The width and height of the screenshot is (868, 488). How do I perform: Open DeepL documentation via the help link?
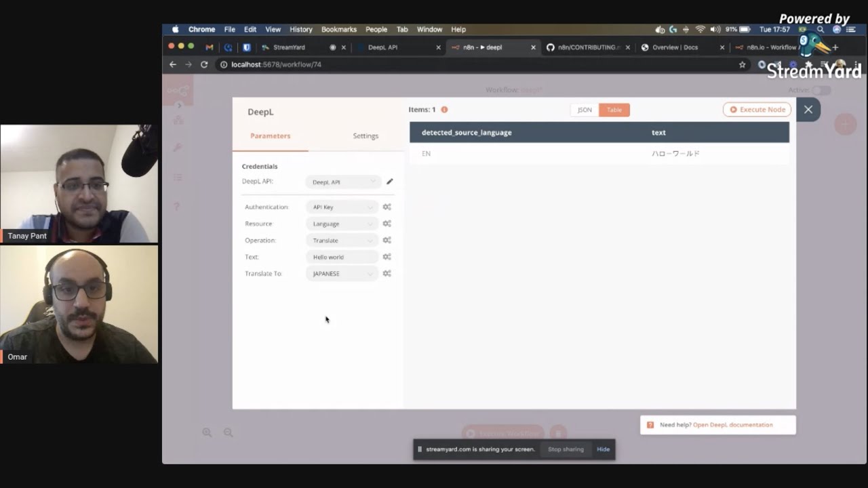pos(732,424)
